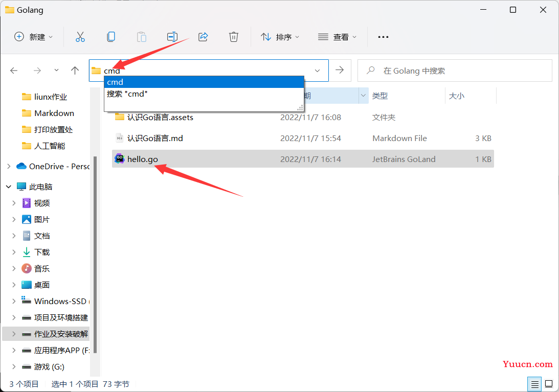Viewport: 559px width, 392px height.
Task: Select 搜索 "cmd" suggestion entry
Action: coord(204,94)
